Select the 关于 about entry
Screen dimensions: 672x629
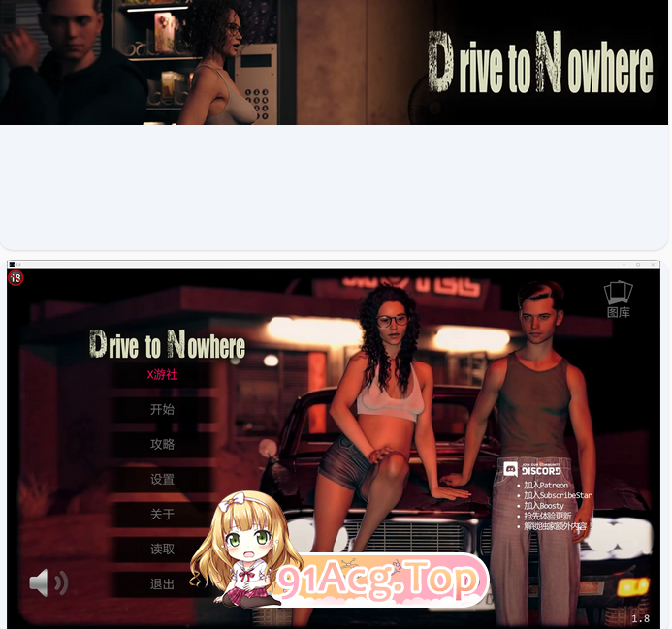pos(163,515)
